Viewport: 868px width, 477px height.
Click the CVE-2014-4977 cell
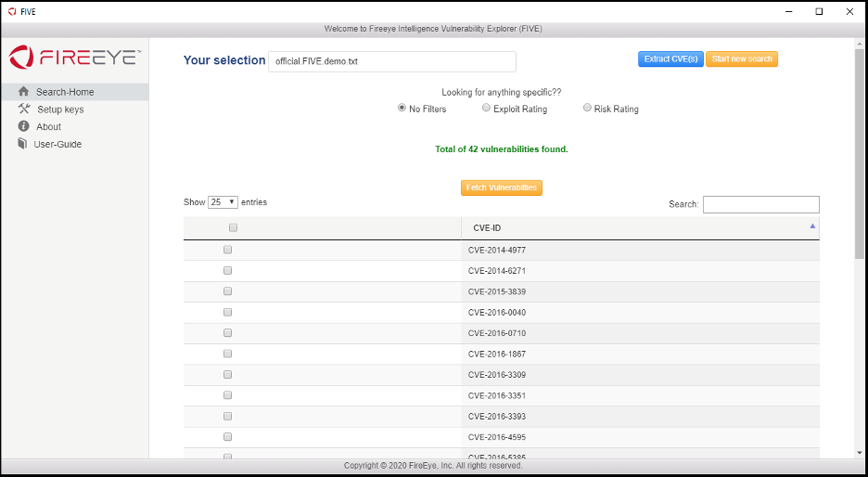640,251
